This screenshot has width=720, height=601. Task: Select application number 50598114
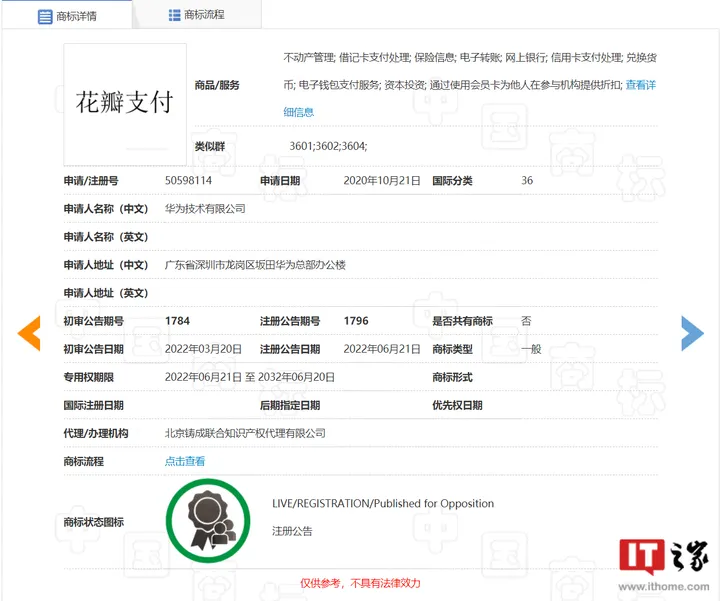(188, 180)
